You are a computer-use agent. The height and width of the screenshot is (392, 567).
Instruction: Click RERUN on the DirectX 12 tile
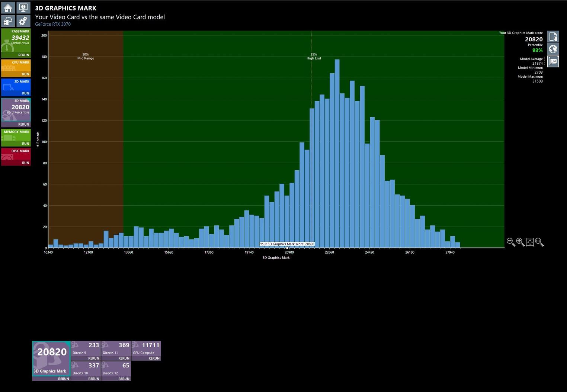pyautogui.click(x=124, y=379)
